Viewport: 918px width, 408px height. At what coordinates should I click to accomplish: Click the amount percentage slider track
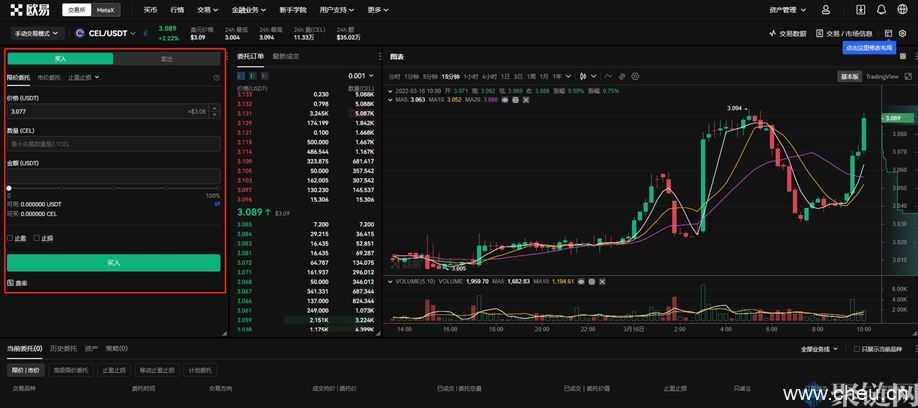click(113, 187)
